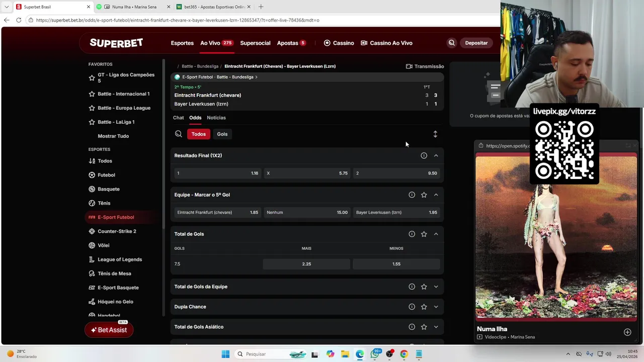Click Battle - Bundesliga breadcrumb link
The height and width of the screenshot is (362, 644).
(200, 66)
